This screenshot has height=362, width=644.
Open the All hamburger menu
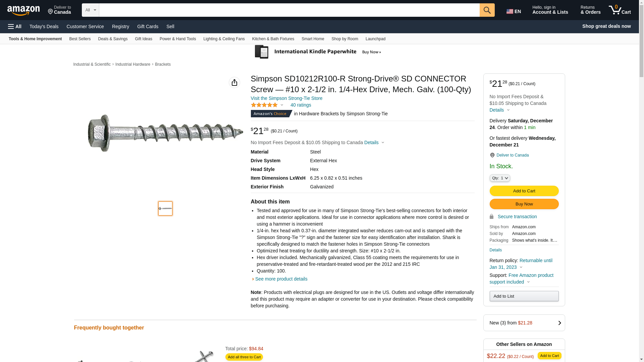tap(15, 26)
